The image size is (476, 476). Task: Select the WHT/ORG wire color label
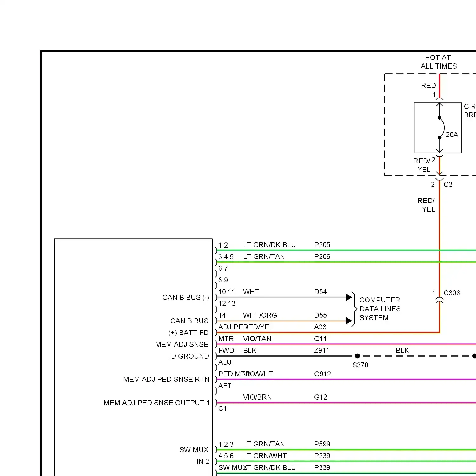[260, 315]
